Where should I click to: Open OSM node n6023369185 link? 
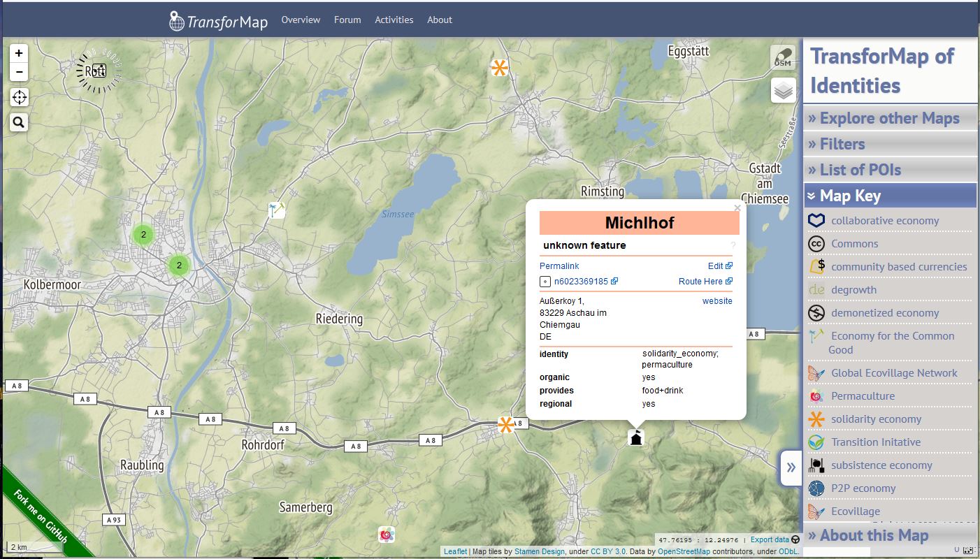(x=586, y=282)
